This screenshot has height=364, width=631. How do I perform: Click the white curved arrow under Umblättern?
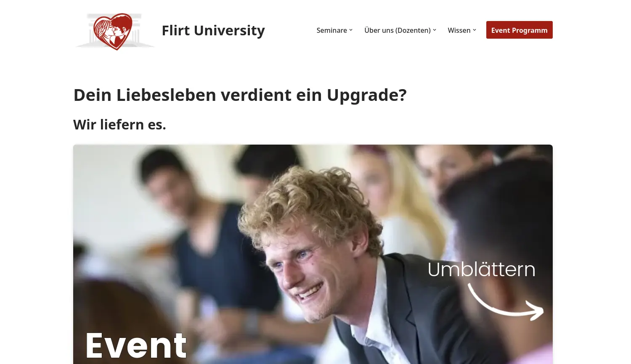point(506,303)
